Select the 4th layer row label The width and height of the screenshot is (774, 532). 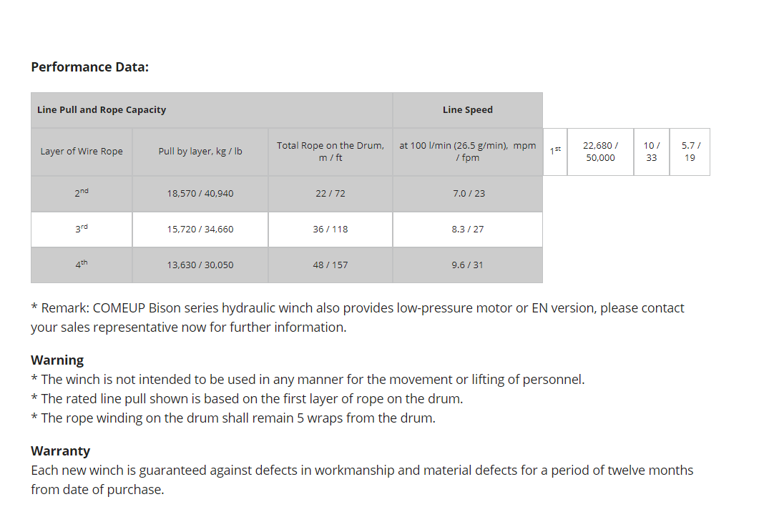point(82,265)
